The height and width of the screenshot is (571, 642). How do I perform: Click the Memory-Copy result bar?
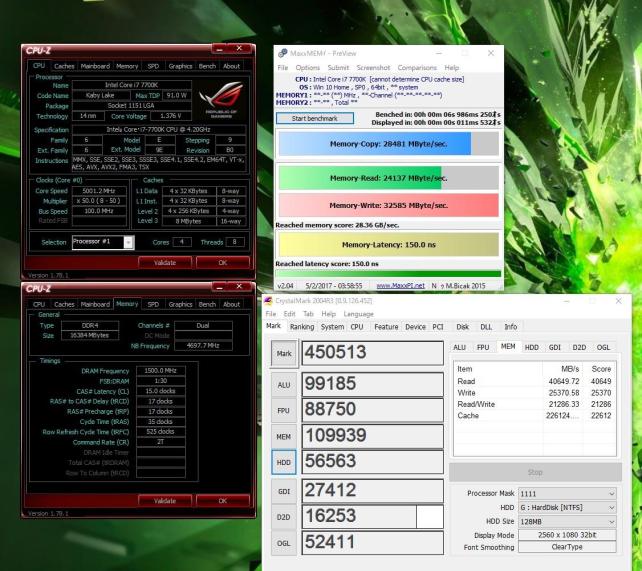pyautogui.click(x=389, y=144)
